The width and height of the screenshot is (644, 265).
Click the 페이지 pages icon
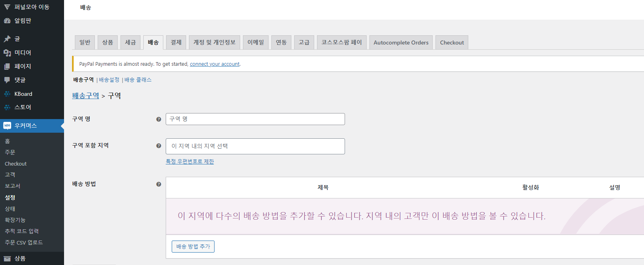pyautogui.click(x=7, y=66)
